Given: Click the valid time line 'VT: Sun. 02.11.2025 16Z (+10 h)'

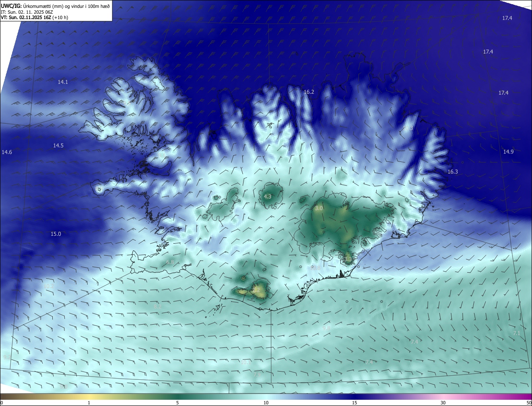Looking at the screenshot, I should click(34, 17).
